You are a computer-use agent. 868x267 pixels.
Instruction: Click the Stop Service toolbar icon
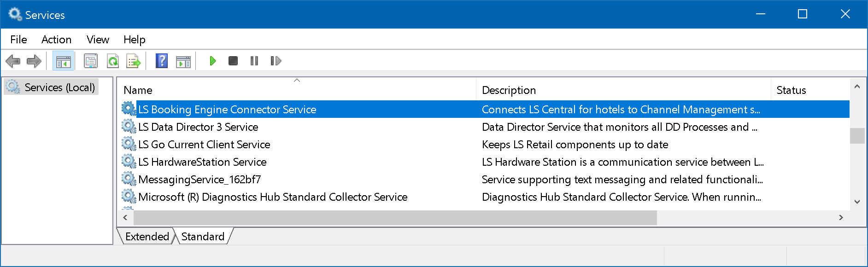click(x=233, y=61)
